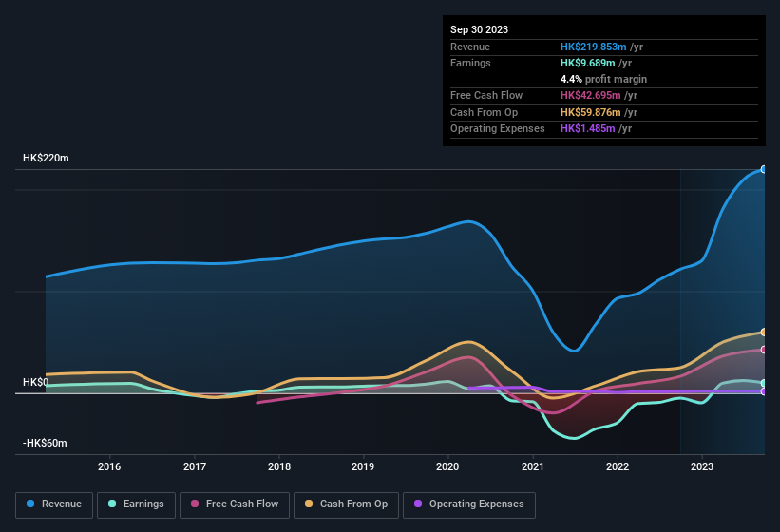Click the Sep 30 2023 tooltip date

(x=479, y=29)
